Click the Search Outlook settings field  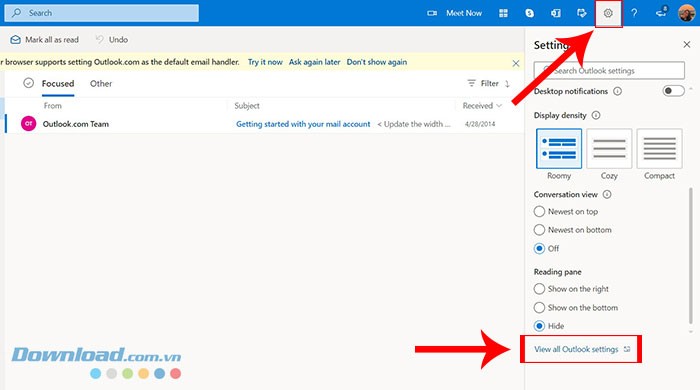pos(609,71)
